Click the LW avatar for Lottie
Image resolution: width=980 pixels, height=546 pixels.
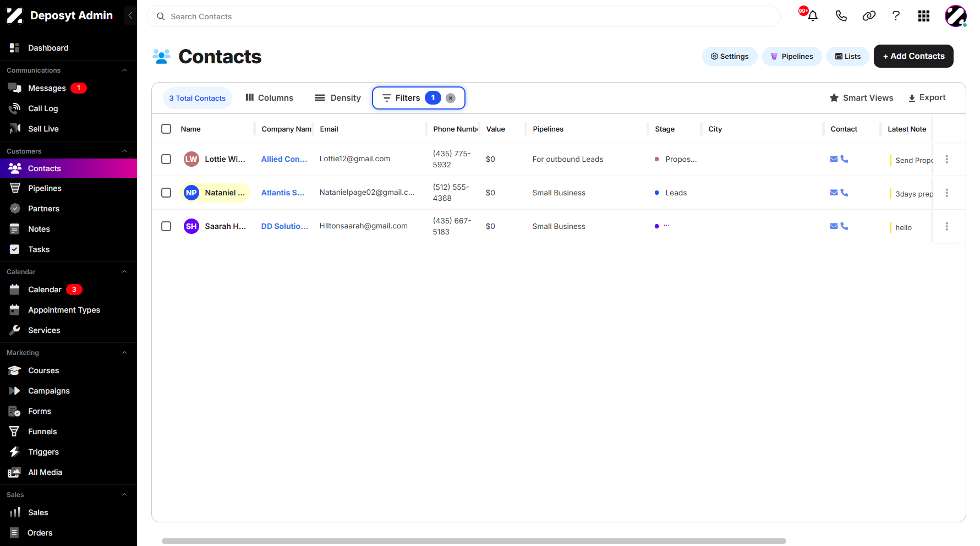coord(191,159)
